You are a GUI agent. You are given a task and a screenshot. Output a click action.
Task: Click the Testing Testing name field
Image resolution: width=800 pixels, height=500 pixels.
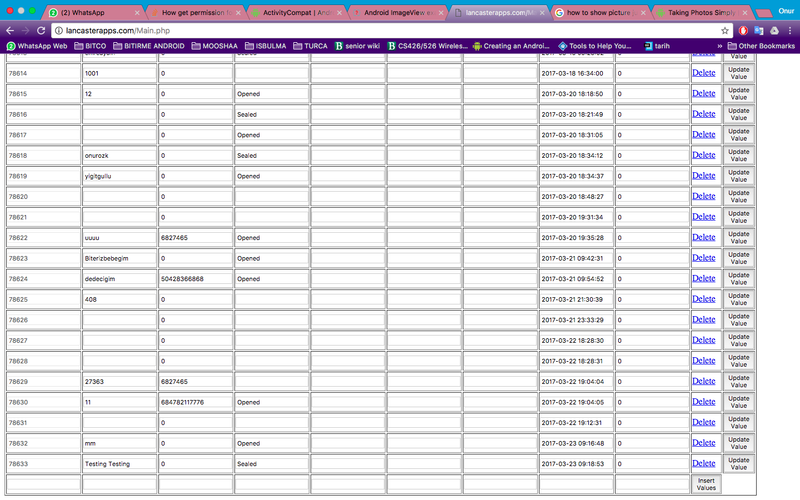coord(119,464)
